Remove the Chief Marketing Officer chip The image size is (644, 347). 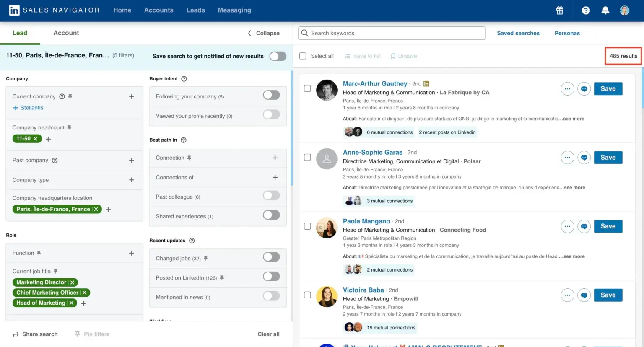point(84,293)
